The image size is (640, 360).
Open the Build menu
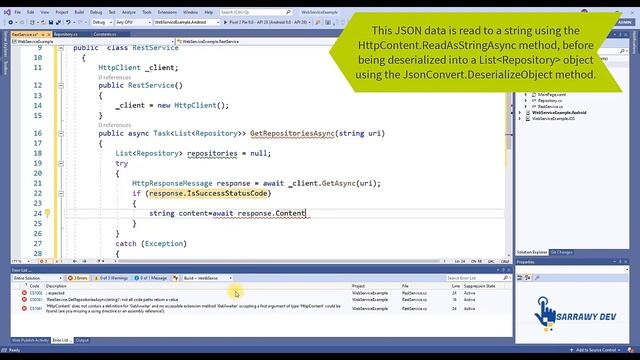click(x=79, y=12)
